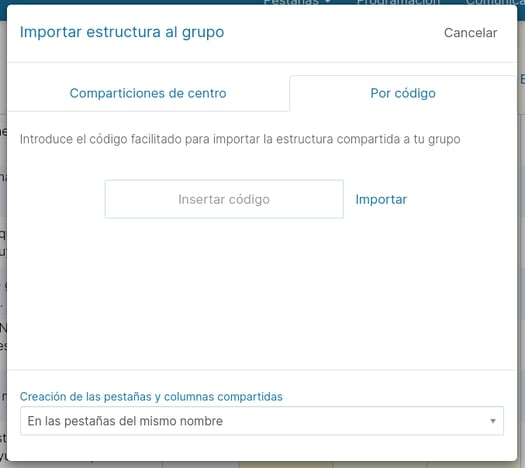The width and height of the screenshot is (525, 468).
Task: Open Programación menu in top bar
Action: tap(398, 2)
